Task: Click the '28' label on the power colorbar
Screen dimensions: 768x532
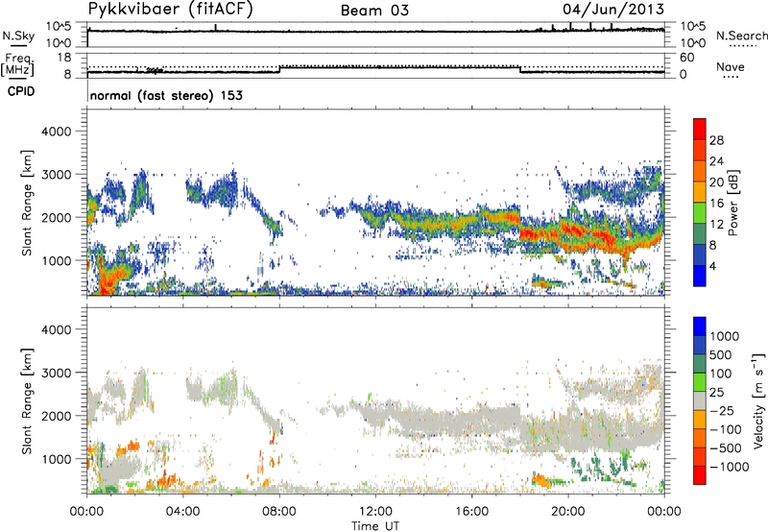Action: click(716, 140)
